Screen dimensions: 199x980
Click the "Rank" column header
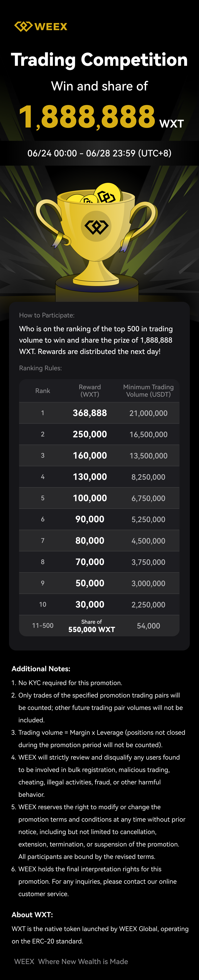pos(42,391)
